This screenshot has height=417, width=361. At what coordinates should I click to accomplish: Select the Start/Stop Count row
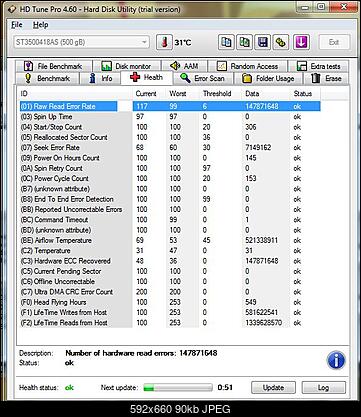point(170,127)
